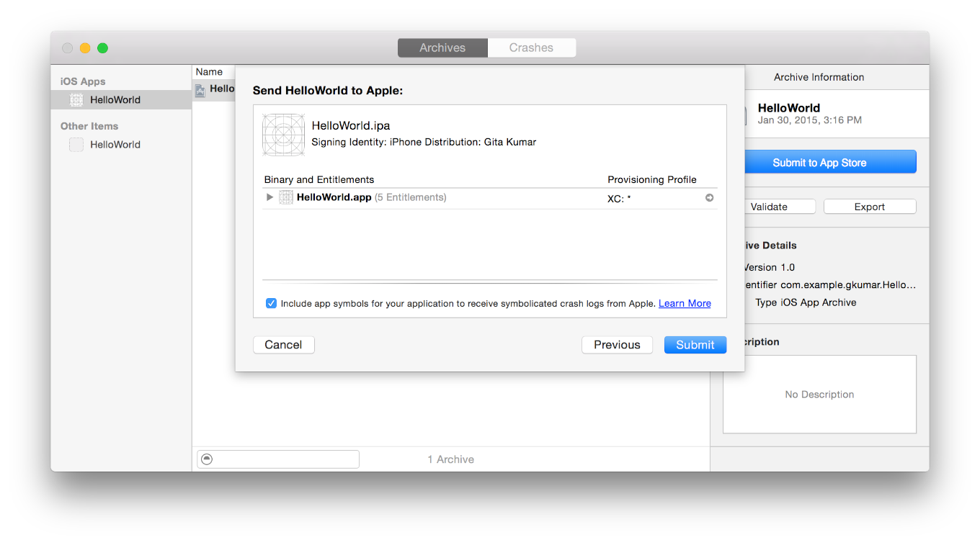Switch to the Archives tab
This screenshot has width=980, height=545.
442,48
